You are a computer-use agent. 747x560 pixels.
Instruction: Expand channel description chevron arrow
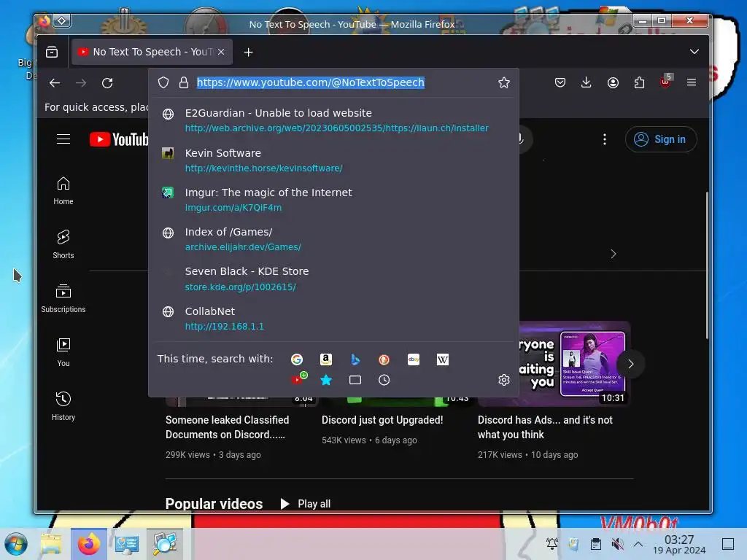pos(614,254)
